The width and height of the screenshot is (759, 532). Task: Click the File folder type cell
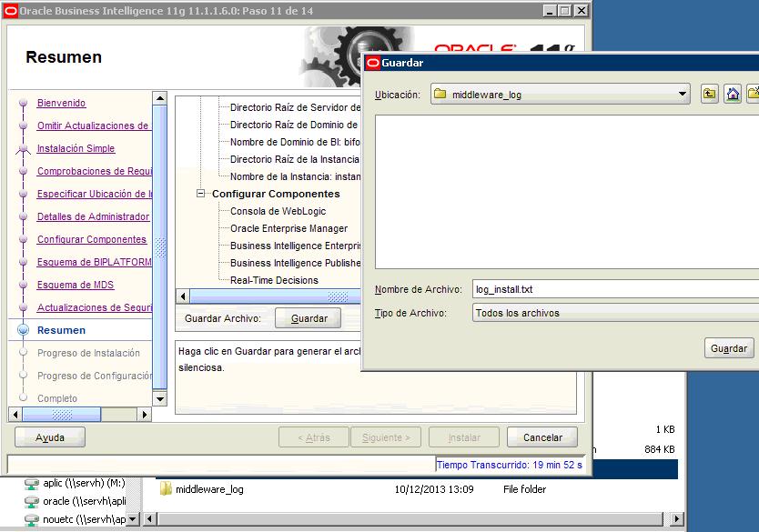(524, 489)
